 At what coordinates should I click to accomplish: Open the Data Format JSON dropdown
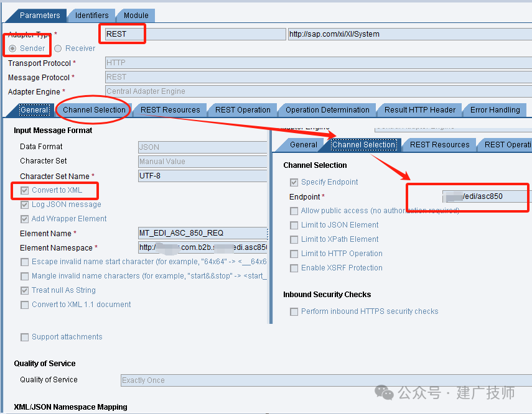[x=203, y=147]
